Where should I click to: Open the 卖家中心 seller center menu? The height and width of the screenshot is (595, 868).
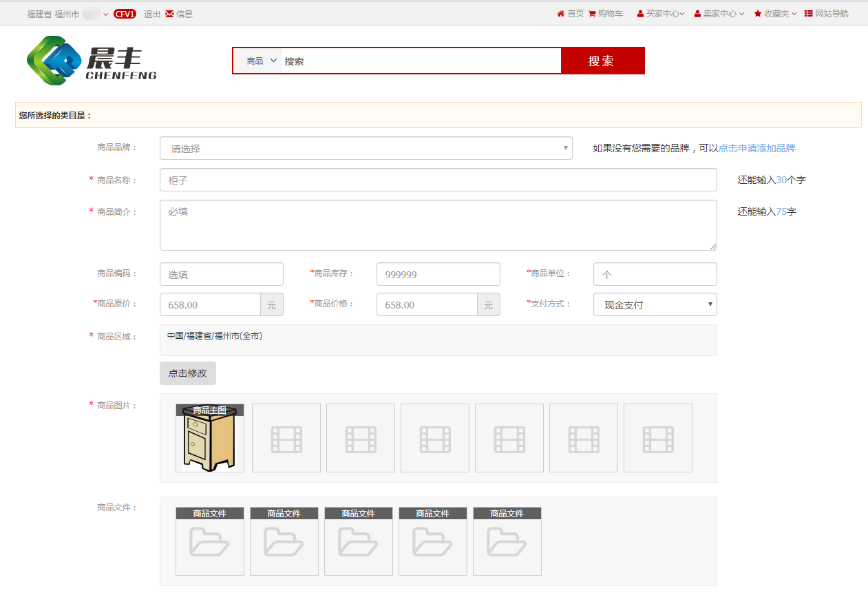coord(719,14)
